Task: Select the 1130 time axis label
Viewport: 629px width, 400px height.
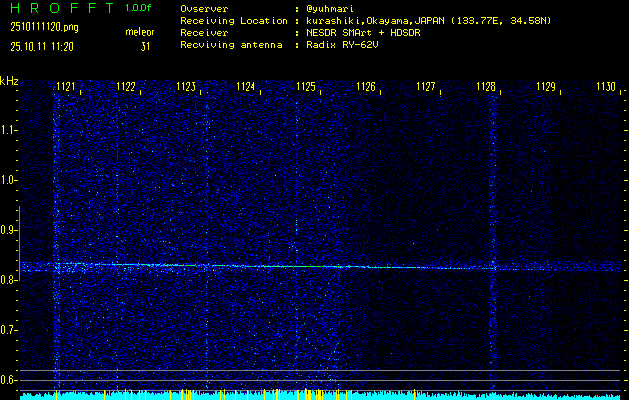Action: pos(606,86)
